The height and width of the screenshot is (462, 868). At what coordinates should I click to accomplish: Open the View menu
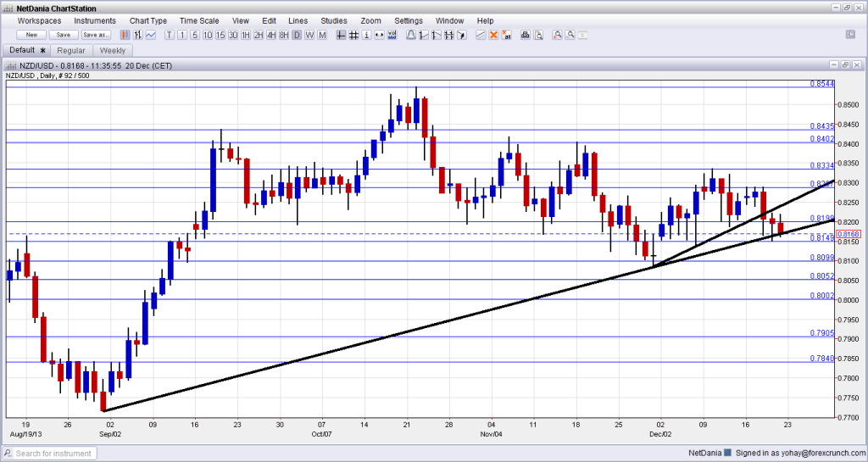click(240, 21)
